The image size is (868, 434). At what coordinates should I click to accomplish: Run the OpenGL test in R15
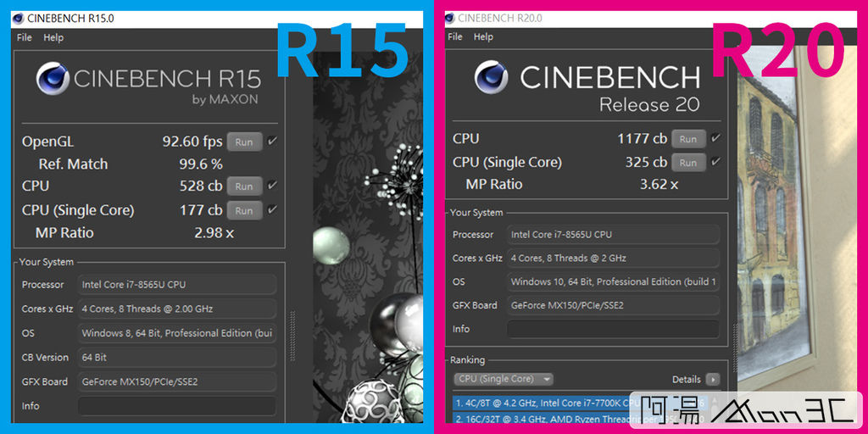[244, 142]
